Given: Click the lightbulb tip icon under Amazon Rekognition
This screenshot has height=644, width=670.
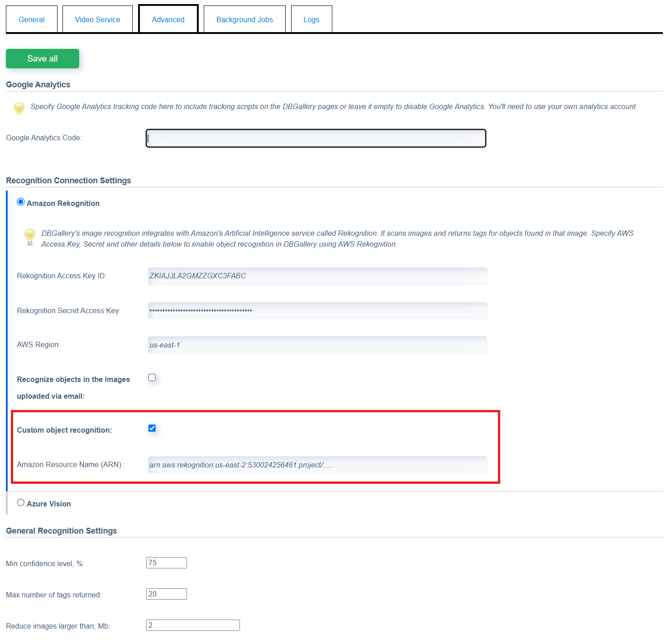Looking at the screenshot, I should click(x=30, y=237).
